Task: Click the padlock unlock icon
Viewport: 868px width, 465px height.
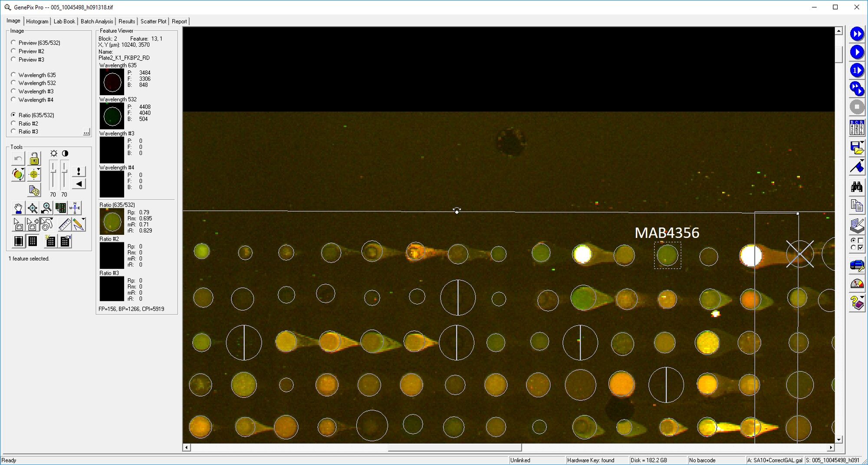Action: 34,159
